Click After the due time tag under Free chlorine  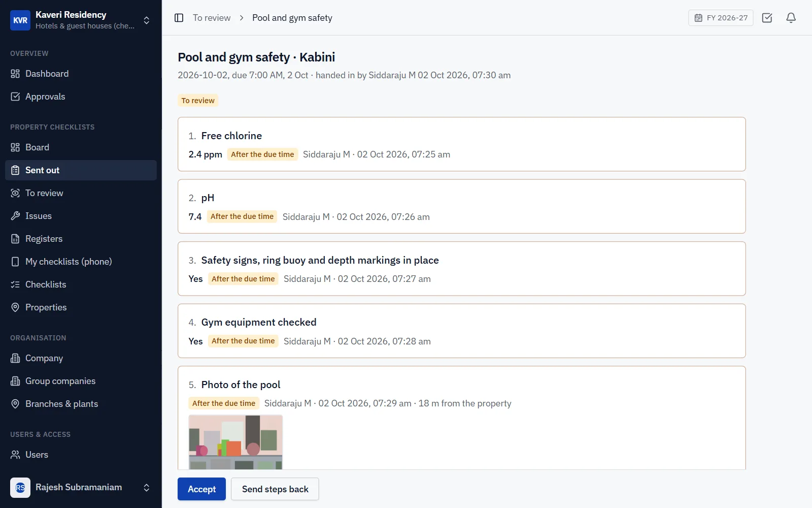262,154
